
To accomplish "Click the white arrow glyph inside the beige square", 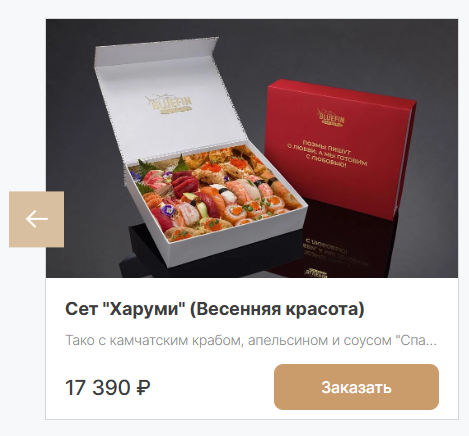I will [x=37, y=219].
